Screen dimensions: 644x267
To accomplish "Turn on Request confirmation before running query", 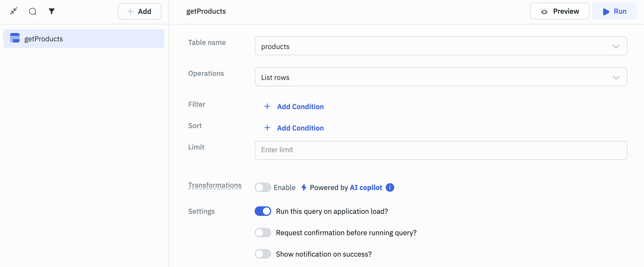I will coord(263,233).
